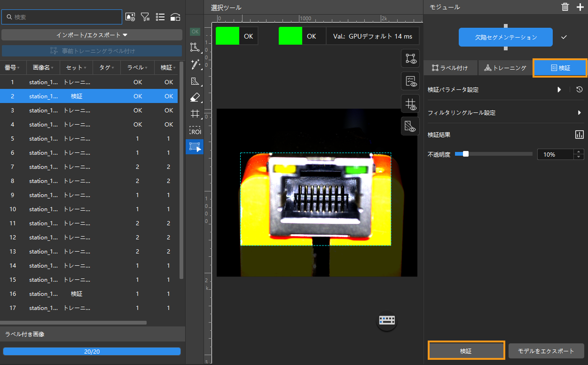Click the checkmark next to the segmentation module

[564, 37]
